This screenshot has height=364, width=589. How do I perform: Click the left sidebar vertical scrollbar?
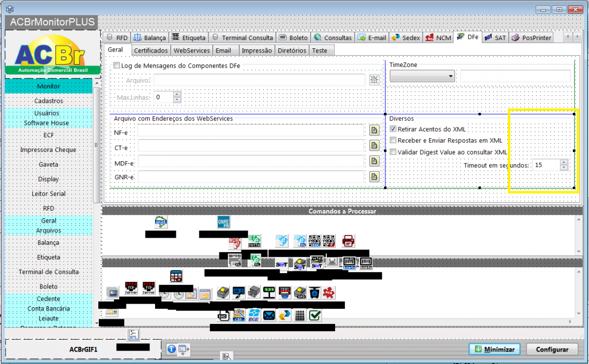(x=97, y=145)
